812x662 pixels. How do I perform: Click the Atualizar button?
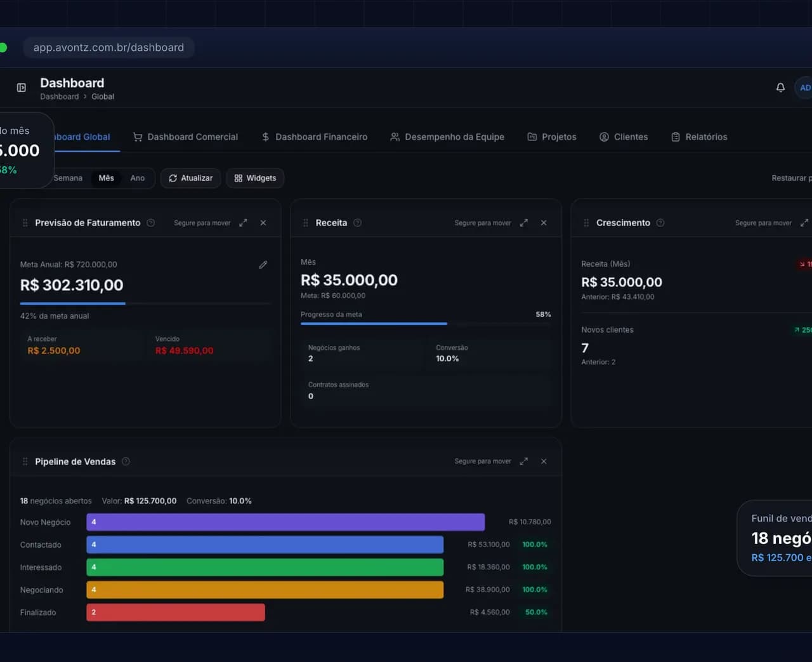[191, 178]
